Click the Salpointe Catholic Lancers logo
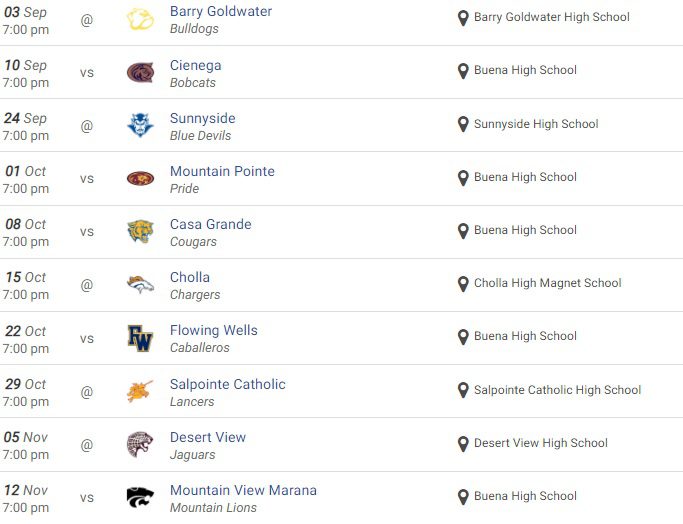This screenshot has width=683, height=524. click(141, 391)
